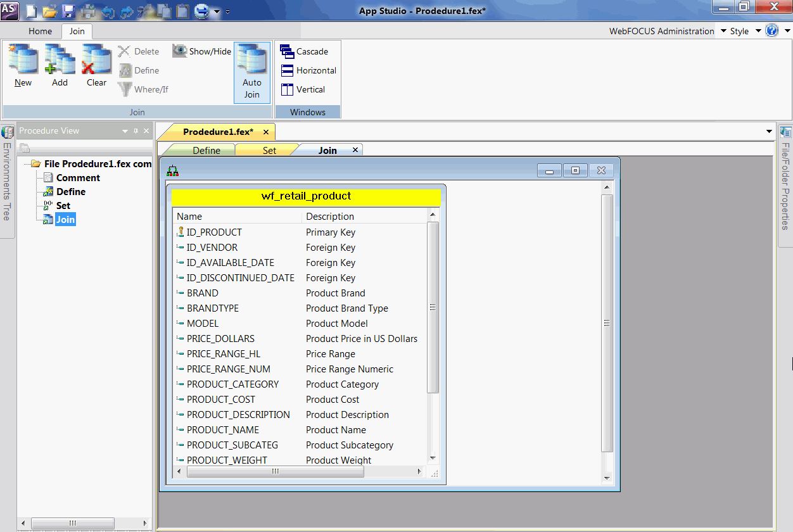
Task: Sort fields by the Name column header
Action: point(238,217)
